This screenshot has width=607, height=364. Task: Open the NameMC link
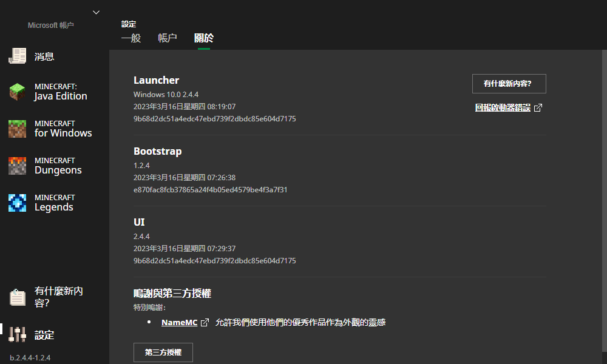pos(179,322)
